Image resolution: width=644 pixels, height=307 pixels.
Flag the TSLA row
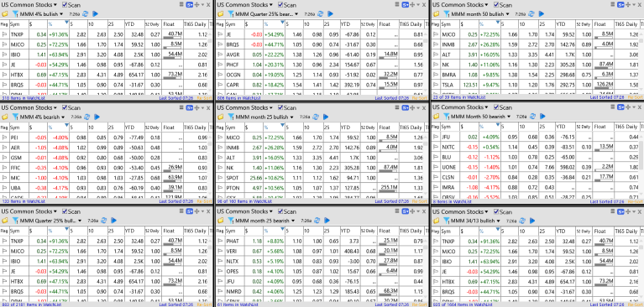[436, 86]
